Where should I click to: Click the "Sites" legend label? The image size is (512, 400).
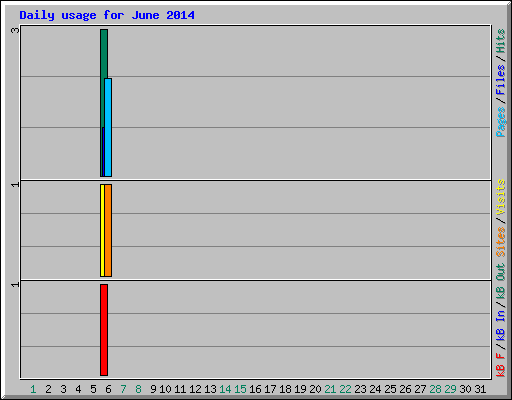pyautogui.click(x=500, y=242)
